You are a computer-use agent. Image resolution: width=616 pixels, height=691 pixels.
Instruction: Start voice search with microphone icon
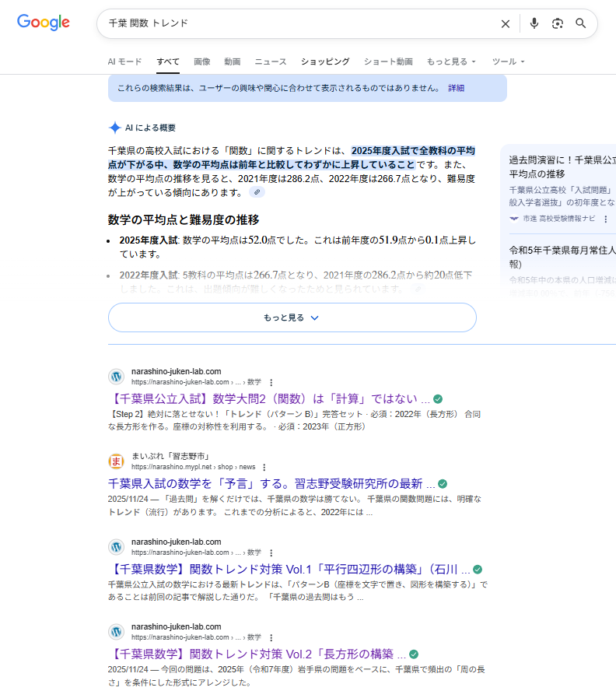pos(534,23)
